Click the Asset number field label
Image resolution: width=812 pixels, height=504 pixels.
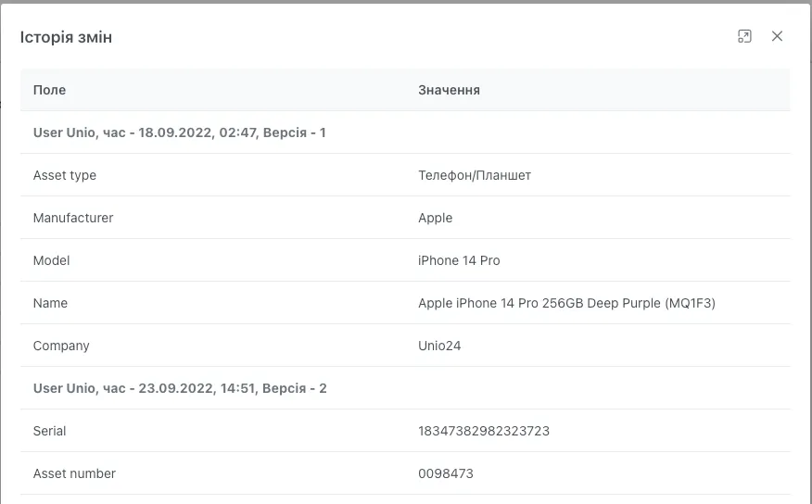pos(74,473)
